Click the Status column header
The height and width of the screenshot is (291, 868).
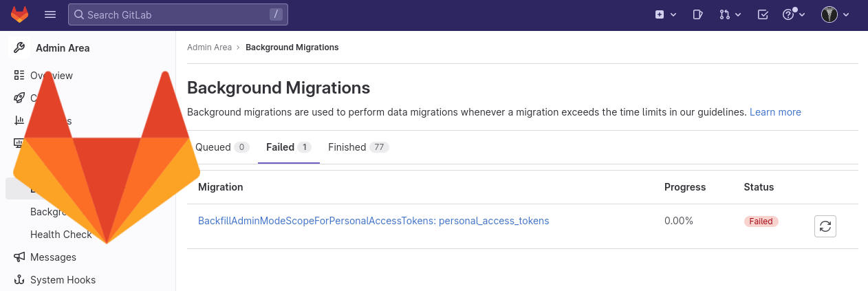coord(759,187)
